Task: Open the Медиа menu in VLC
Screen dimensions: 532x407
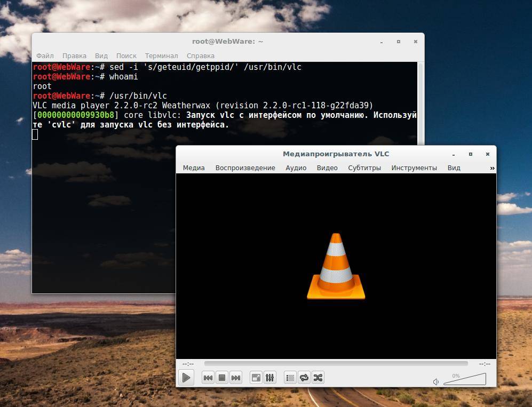Action: click(194, 168)
